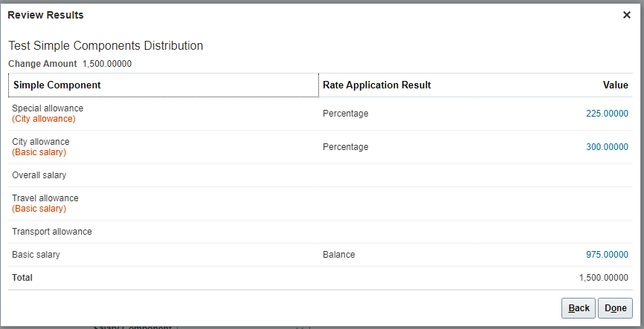Open the 225.00000 value link

607,114
